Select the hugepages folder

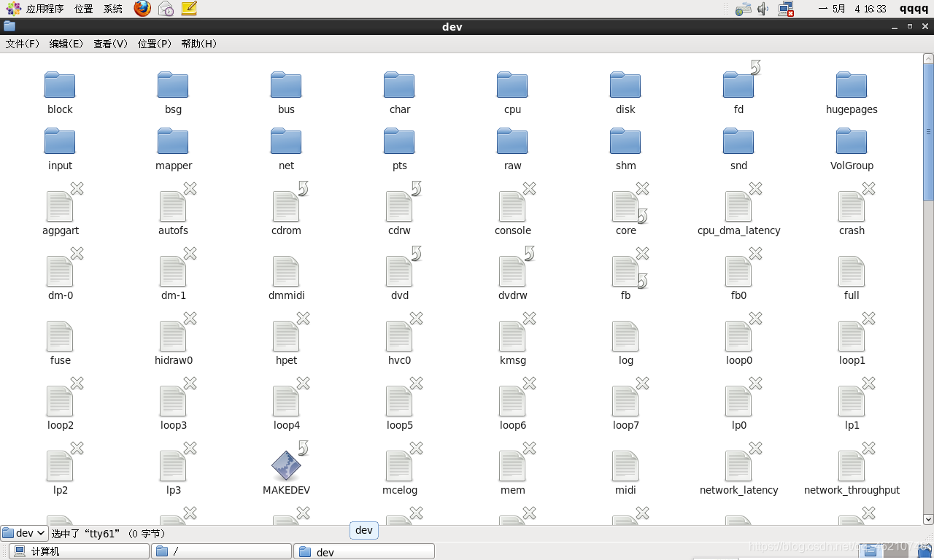point(852,85)
